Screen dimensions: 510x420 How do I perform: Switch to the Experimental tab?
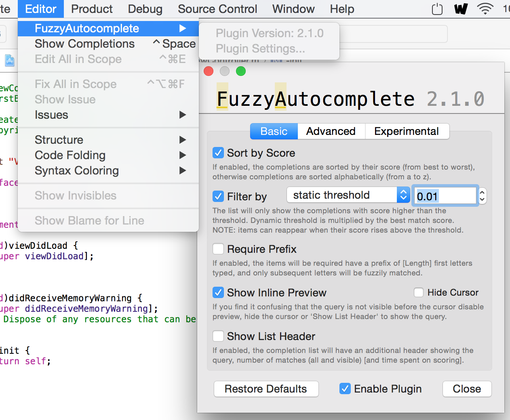click(x=407, y=131)
